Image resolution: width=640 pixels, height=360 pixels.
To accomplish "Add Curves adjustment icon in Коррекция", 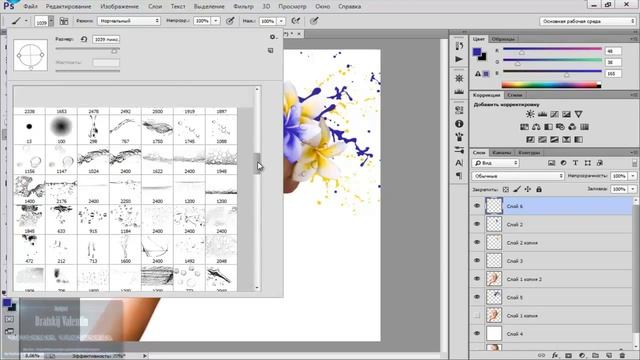I will tap(554, 114).
